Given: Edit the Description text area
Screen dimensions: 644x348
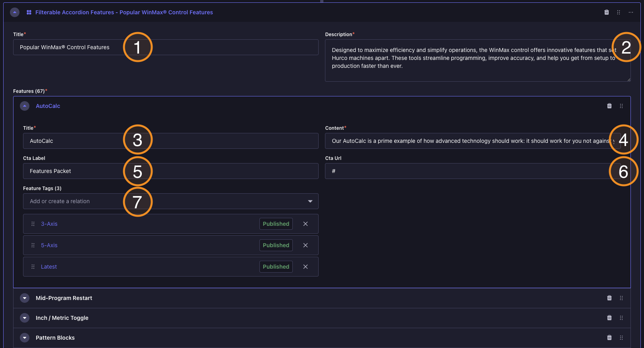Looking at the screenshot, I should pos(478,60).
